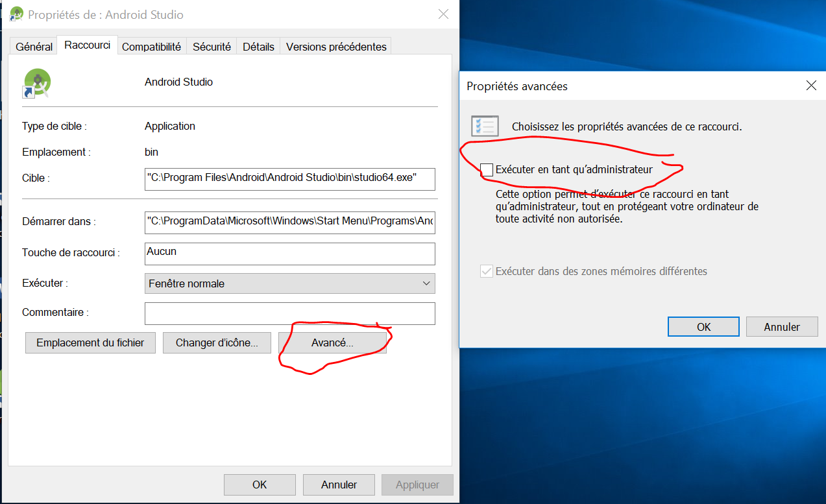Click 'Choisissez les propriétés avancées' text
Viewport: 826px width, 504px height.
627,126
